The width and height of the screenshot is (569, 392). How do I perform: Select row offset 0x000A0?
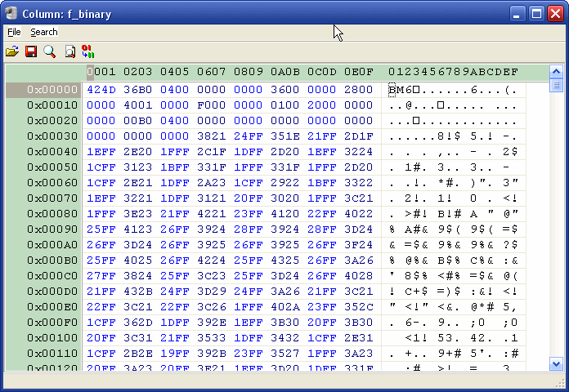click(52, 245)
